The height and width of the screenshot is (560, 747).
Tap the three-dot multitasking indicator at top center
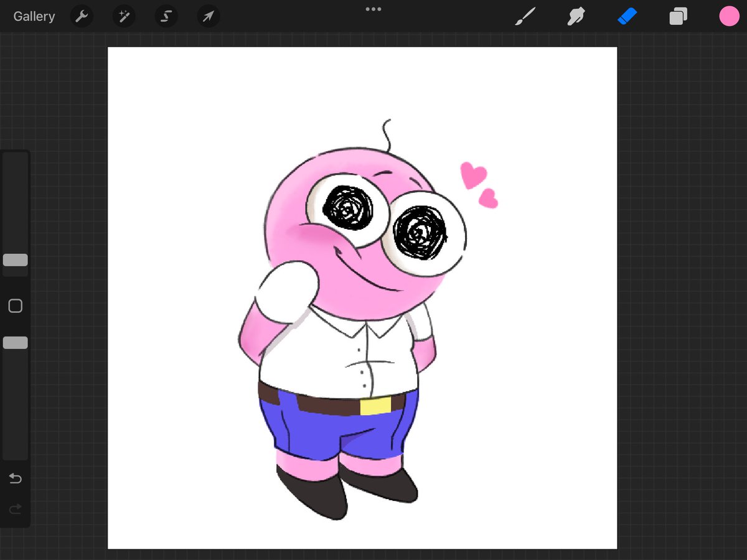374,9
